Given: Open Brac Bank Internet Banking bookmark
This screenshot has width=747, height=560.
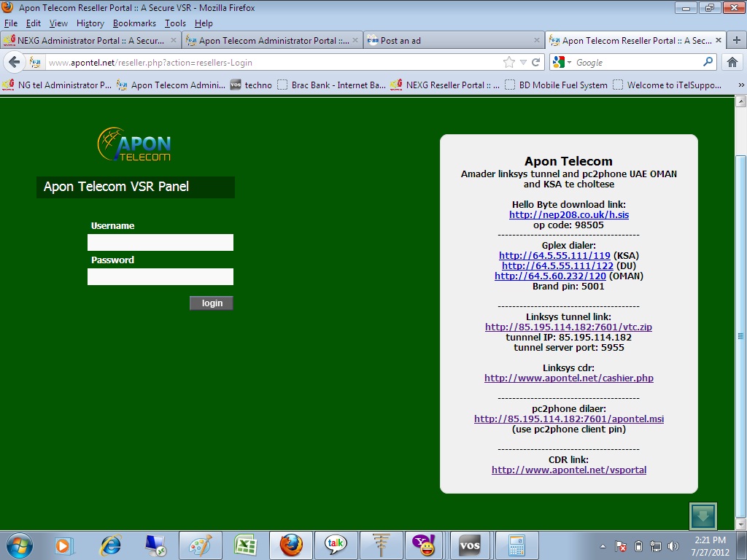Looking at the screenshot, I should tap(332, 85).
